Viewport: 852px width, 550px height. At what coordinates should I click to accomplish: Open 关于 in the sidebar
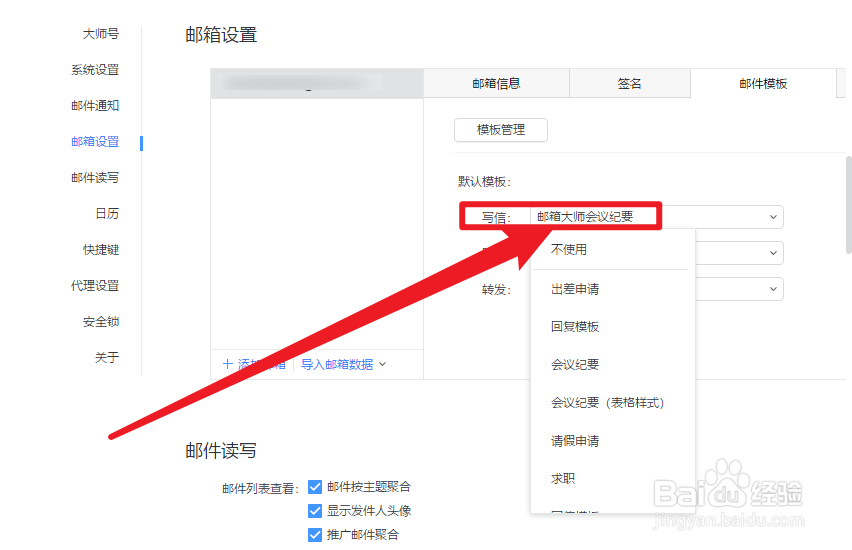(x=107, y=358)
